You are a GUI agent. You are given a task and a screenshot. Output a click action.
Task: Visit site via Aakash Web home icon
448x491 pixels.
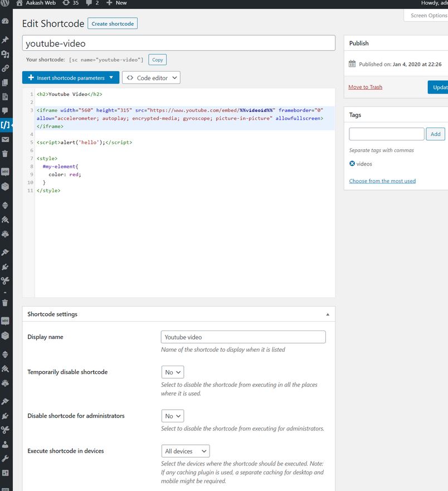pos(20,3)
